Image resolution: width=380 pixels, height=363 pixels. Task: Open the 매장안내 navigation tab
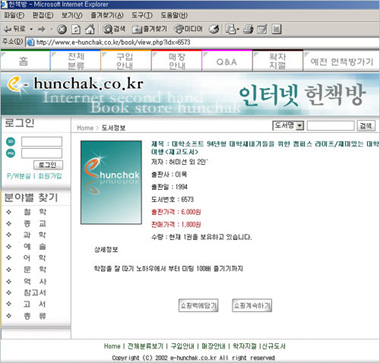(x=176, y=61)
